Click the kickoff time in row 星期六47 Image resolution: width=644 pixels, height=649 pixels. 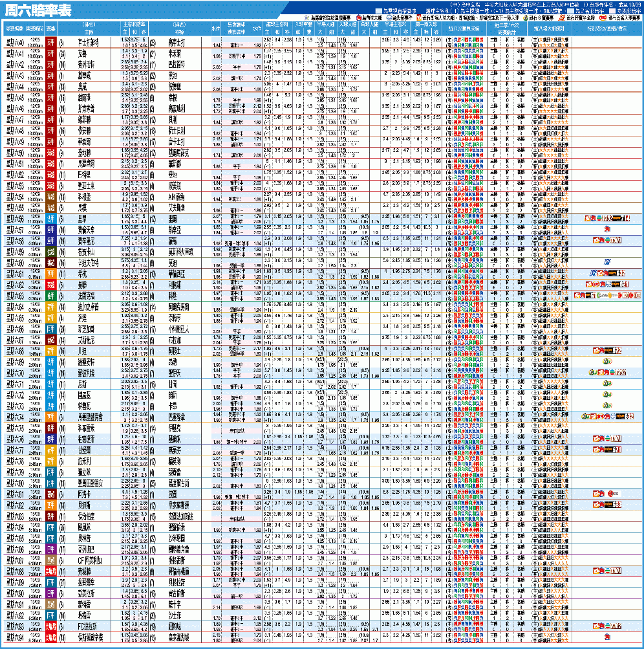pos(35,119)
